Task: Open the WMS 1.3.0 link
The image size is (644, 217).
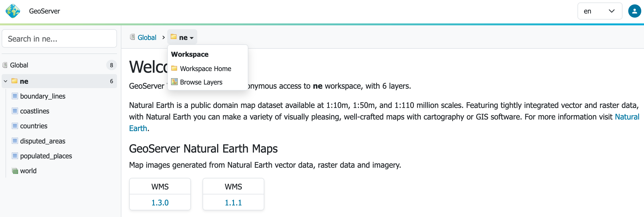Action: point(160,202)
